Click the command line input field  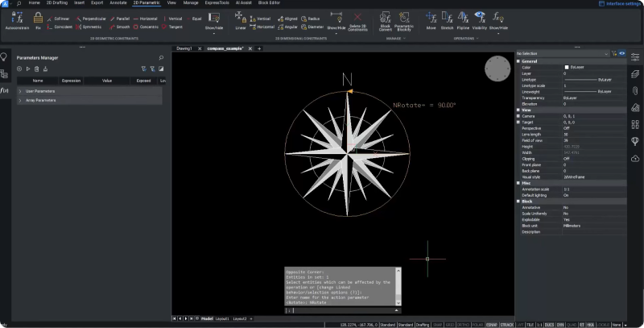click(342, 309)
